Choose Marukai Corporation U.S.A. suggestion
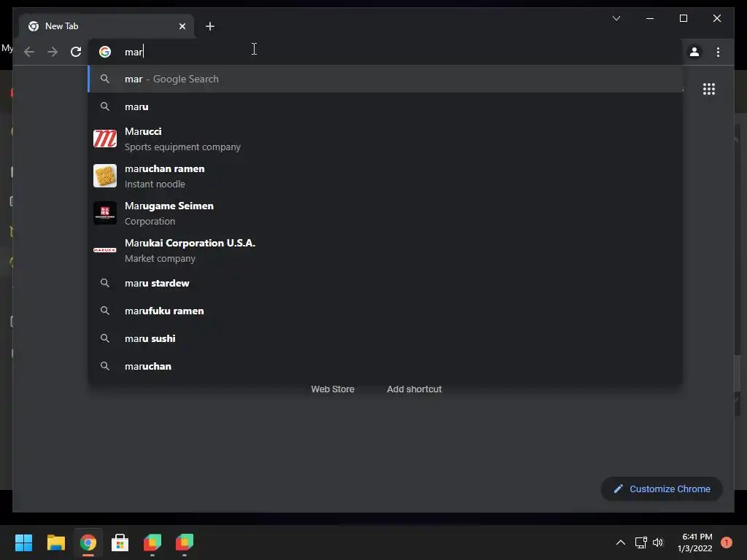The width and height of the screenshot is (747, 560). (x=385, y=251)
